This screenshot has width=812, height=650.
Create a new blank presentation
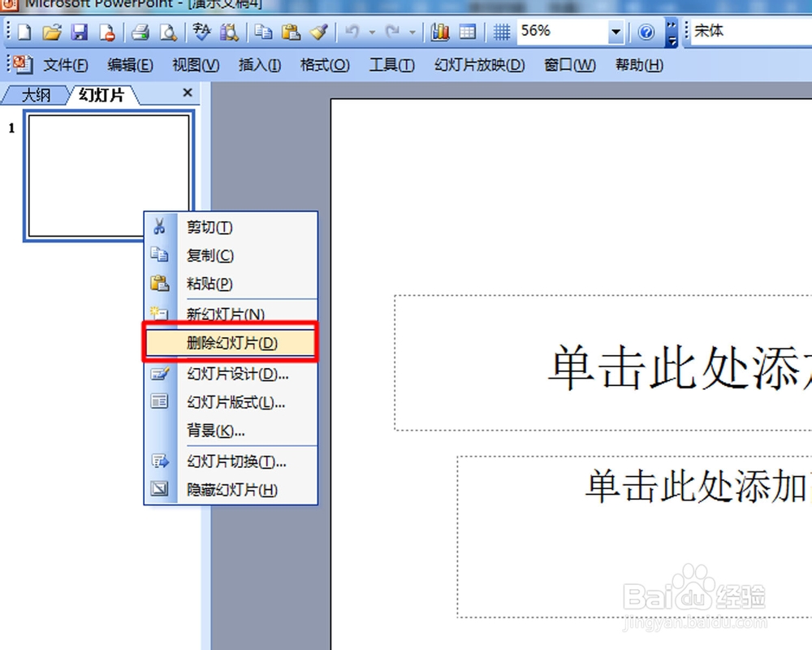click(22, 31)
